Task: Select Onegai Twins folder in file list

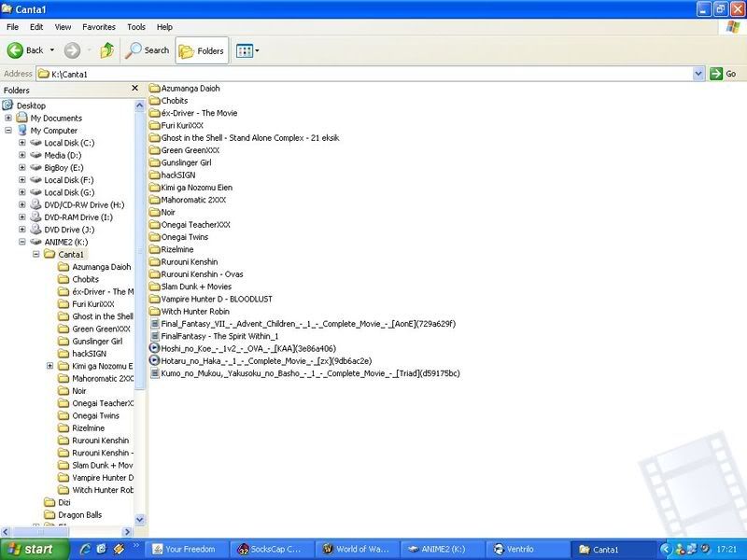Action: [178, 237]
